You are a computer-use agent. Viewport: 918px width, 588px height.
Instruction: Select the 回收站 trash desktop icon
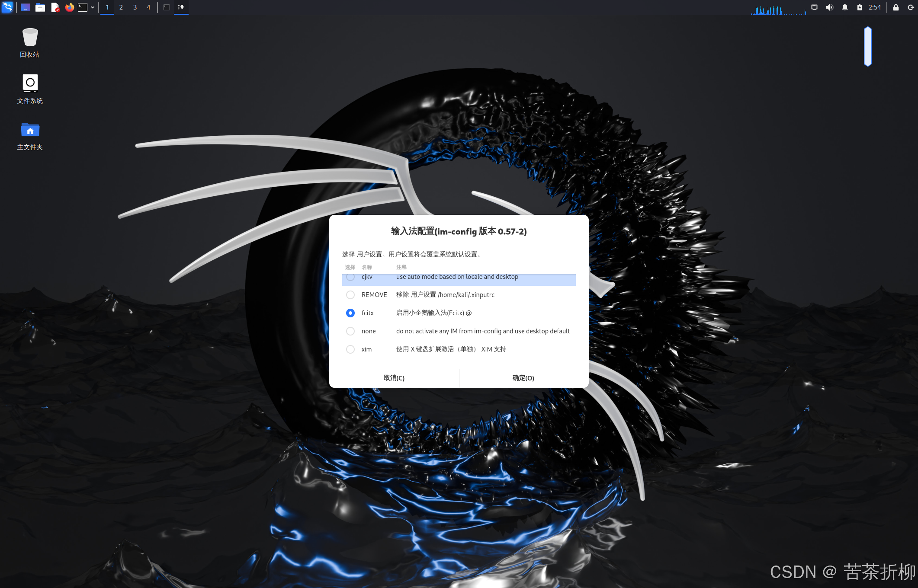30,42
